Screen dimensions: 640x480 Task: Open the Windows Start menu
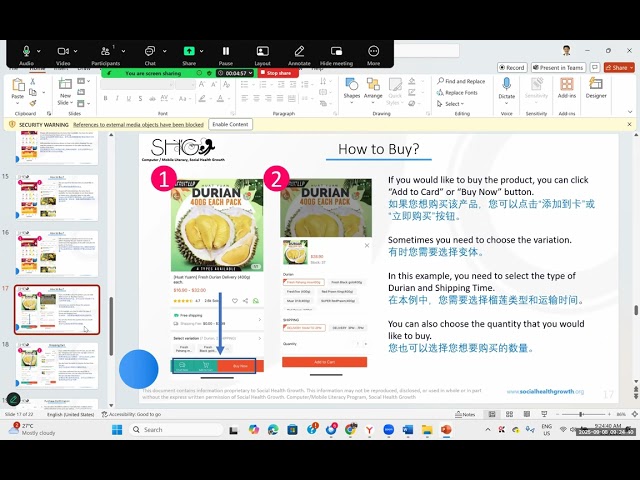[117, 430]
